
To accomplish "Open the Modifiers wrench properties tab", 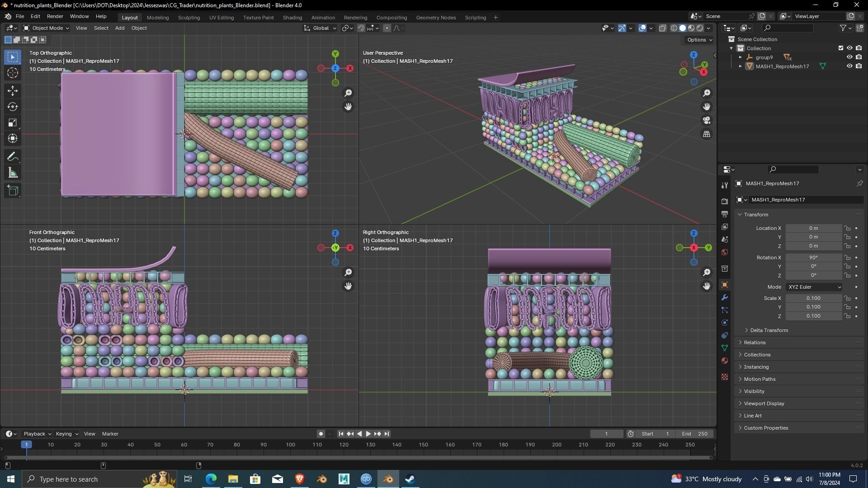I will [725, 297].
